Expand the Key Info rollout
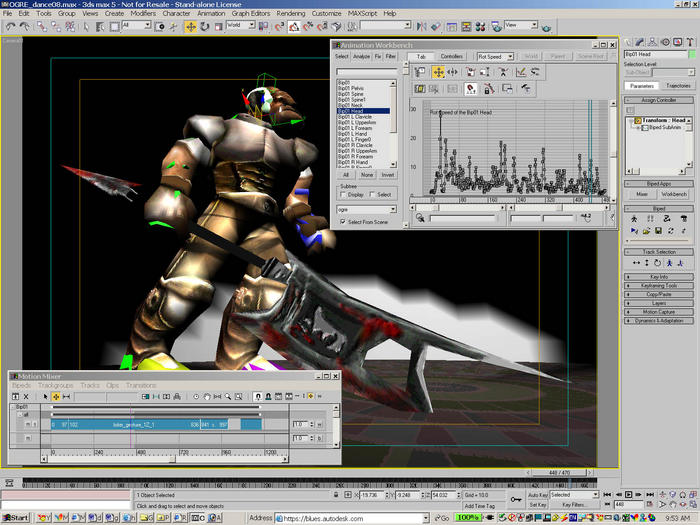 click(x=659, y=276)
